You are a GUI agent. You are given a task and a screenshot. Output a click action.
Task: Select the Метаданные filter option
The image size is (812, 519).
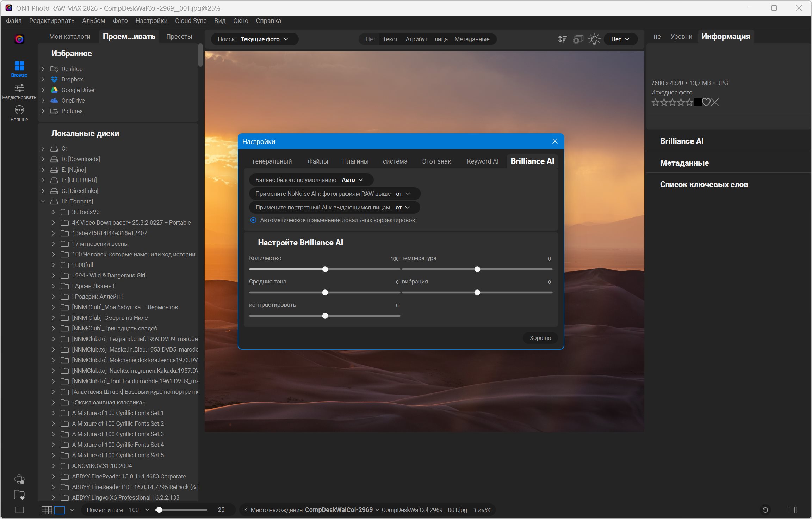[x=472, y=39]
